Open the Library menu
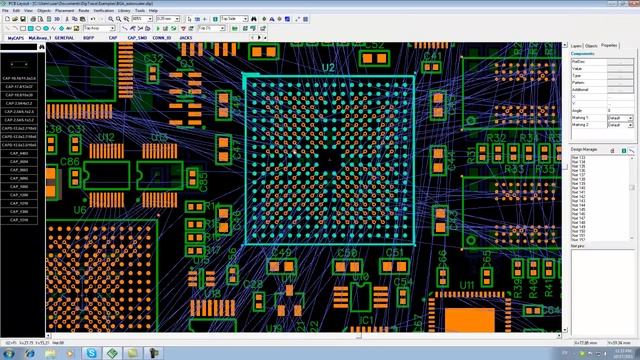The width and height of the screenshot is (640, 360). [124, 11]
